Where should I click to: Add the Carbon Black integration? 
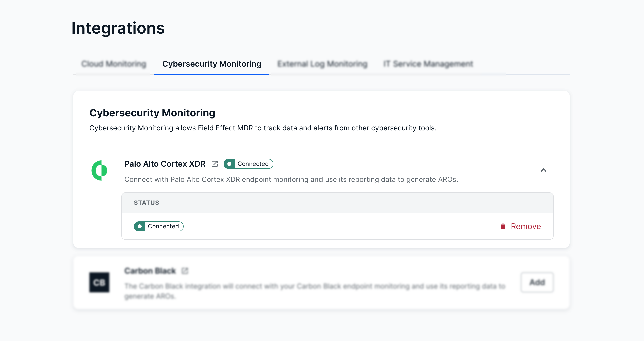tap(537, 282)
